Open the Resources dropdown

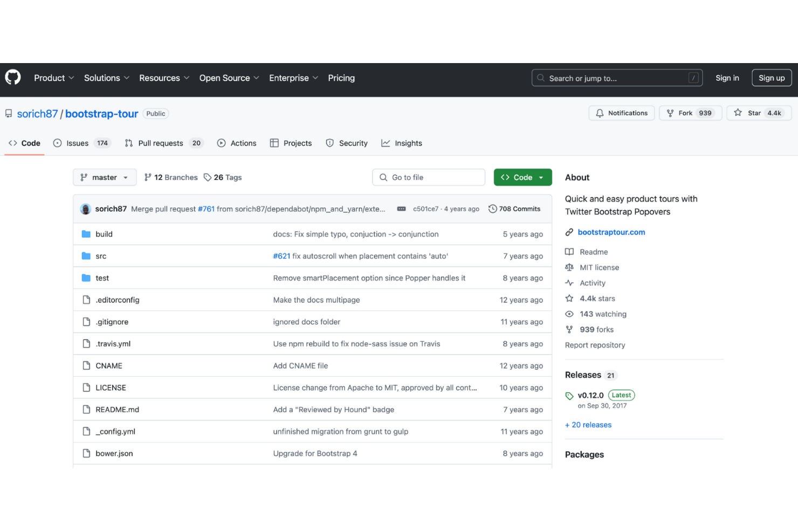164,78
